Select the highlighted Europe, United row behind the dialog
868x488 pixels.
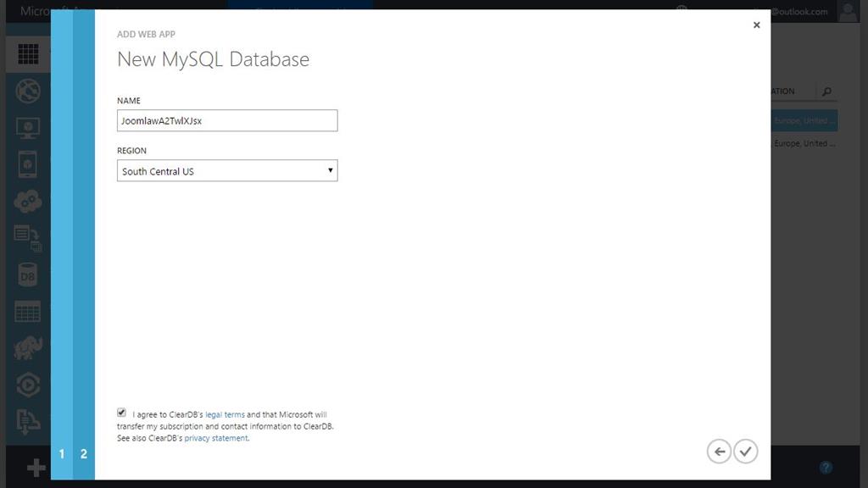[804, 120]
